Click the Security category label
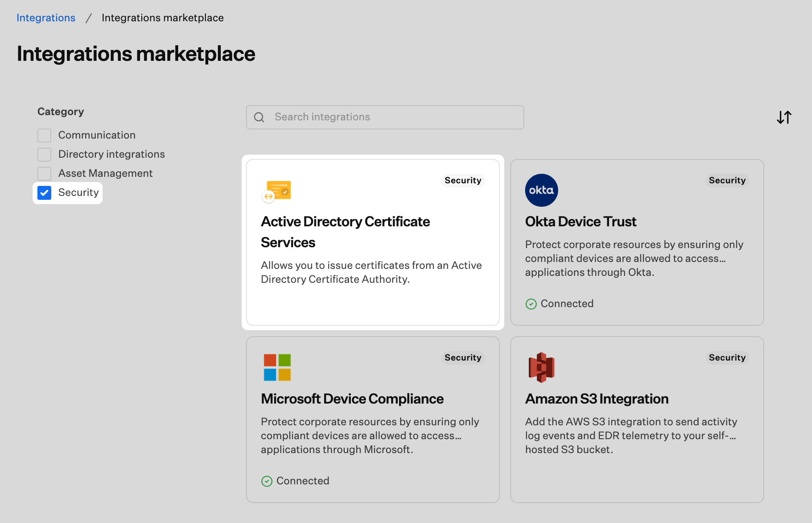 click(79, 192)
